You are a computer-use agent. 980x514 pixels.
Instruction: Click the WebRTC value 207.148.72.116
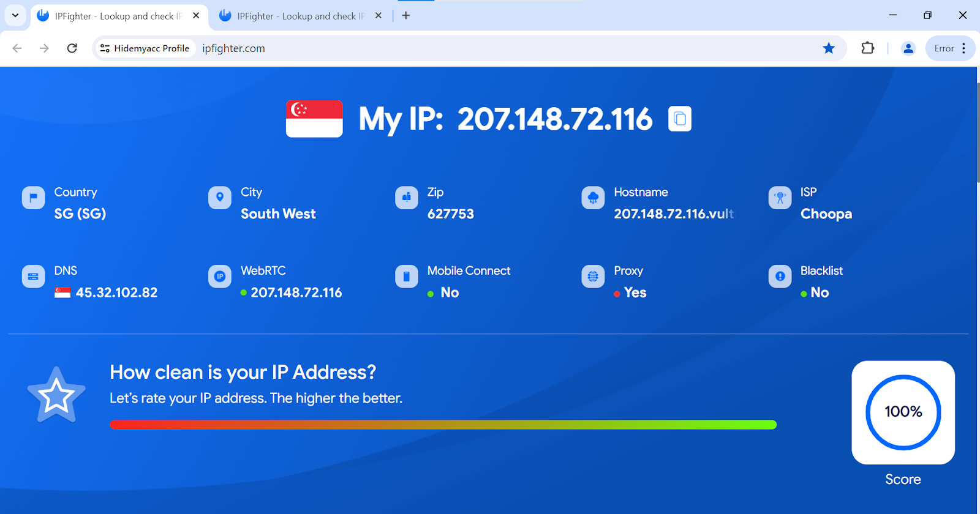[x=296, y=292]
